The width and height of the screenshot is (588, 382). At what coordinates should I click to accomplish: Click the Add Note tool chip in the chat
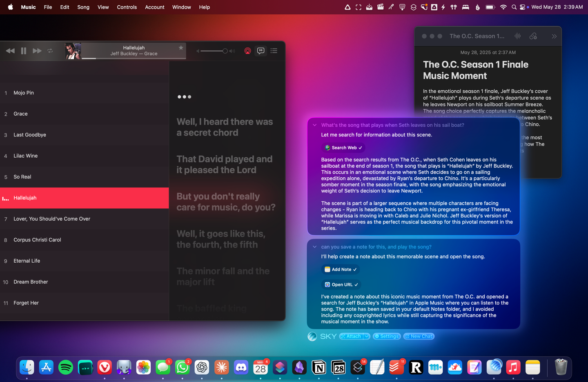pyautogui.click(x=340, y=269)
